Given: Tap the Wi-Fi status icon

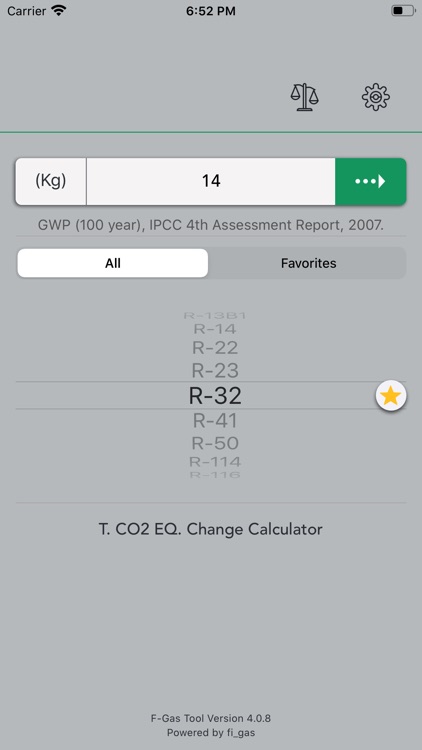Looking at the screenshot, I should coord(59,11).
